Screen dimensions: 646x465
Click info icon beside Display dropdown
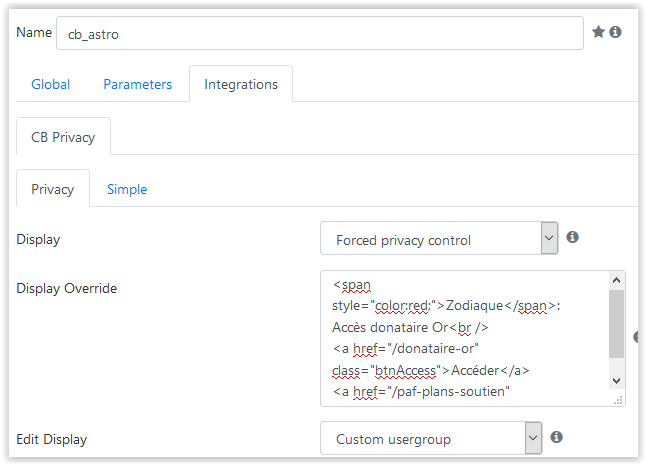pos(572,237)
